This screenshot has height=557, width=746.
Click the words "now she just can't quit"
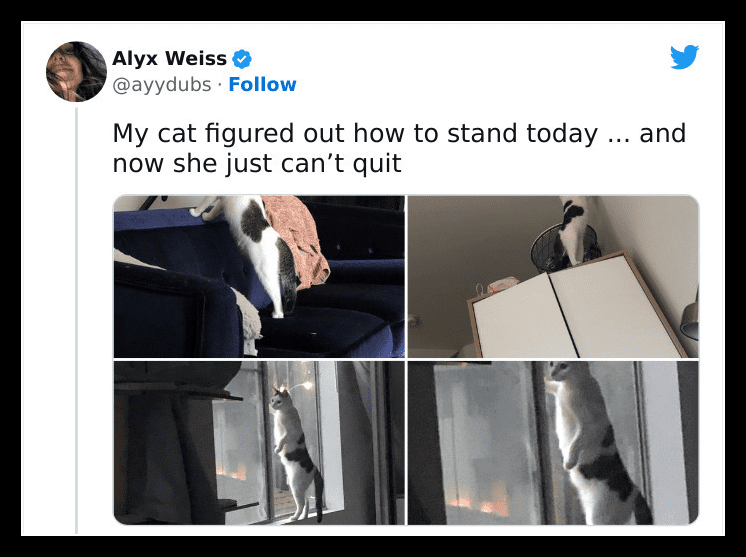[x=257, y=163]
